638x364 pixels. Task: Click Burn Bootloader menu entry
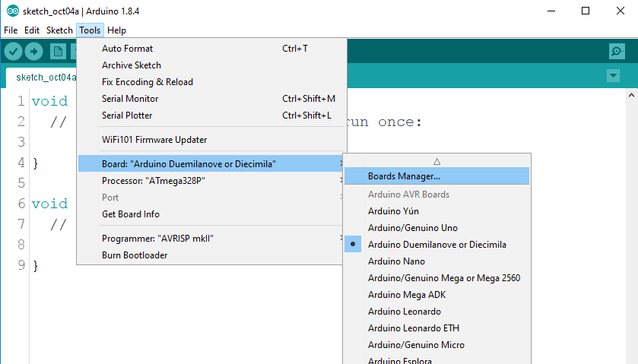tap(135, 255)
